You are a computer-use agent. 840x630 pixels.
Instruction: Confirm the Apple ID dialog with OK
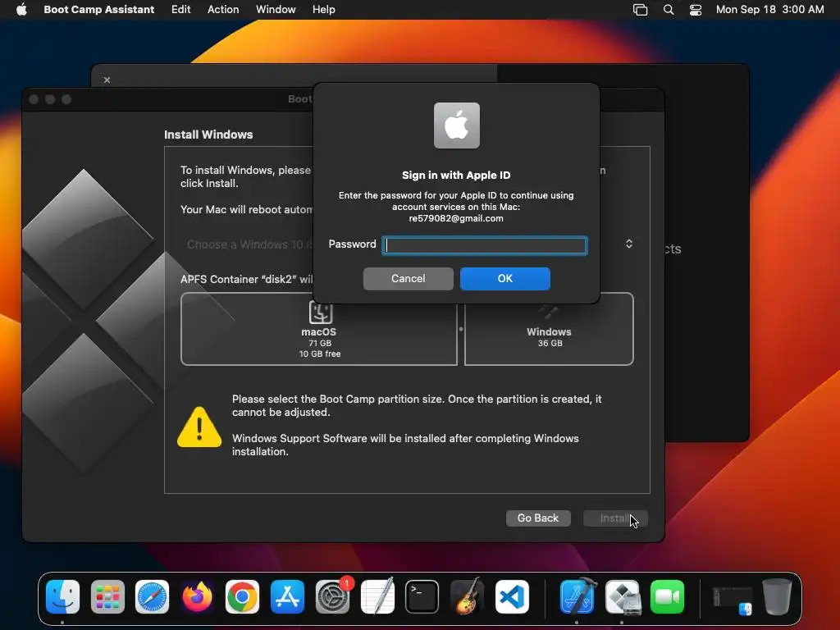(504, 279)
